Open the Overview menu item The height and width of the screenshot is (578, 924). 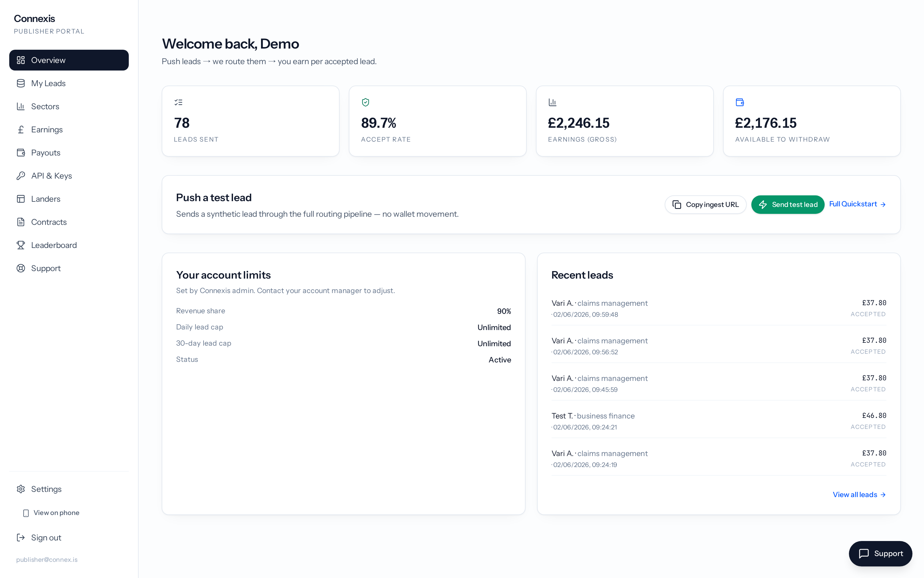click(x=69, y=60)
